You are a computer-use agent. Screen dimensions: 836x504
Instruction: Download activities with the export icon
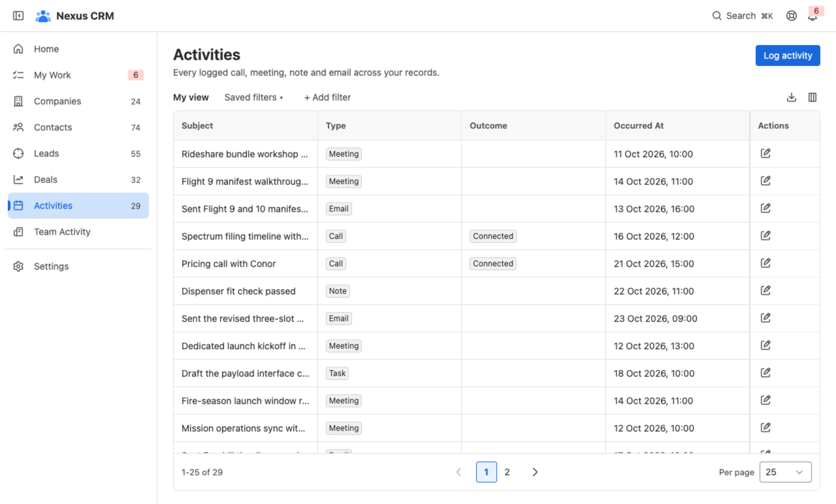pos(791,97)
